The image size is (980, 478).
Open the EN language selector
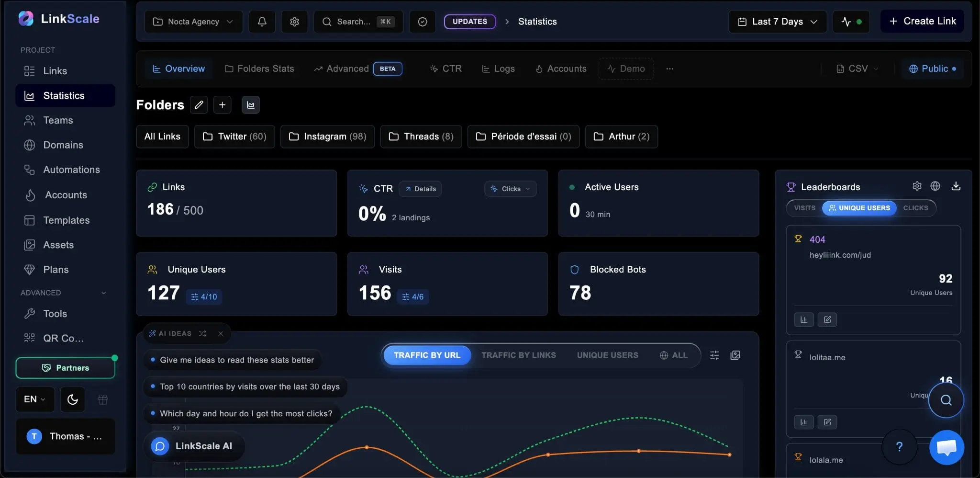(35, 399)
